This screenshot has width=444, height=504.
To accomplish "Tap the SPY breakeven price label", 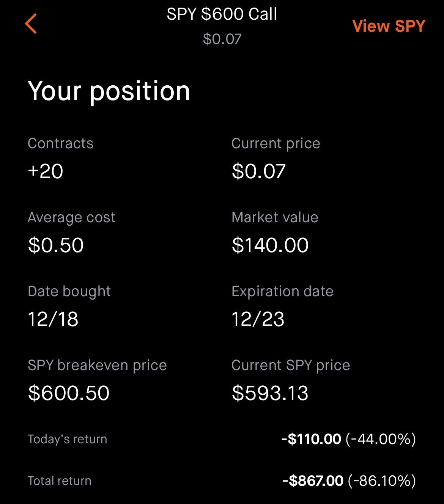I will pos(98,365).
